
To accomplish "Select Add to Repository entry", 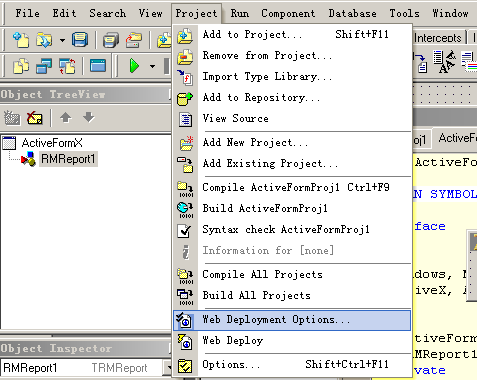I will (x=292, y=97).
